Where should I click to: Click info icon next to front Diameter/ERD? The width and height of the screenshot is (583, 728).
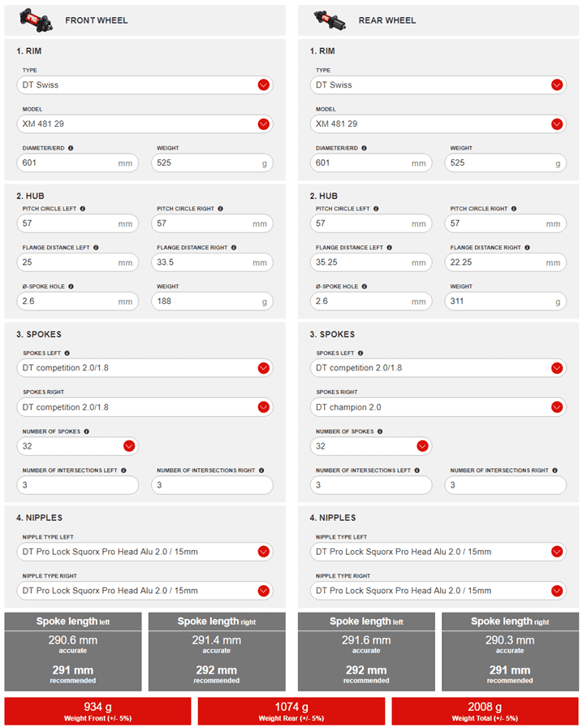[x=71, y=148]
